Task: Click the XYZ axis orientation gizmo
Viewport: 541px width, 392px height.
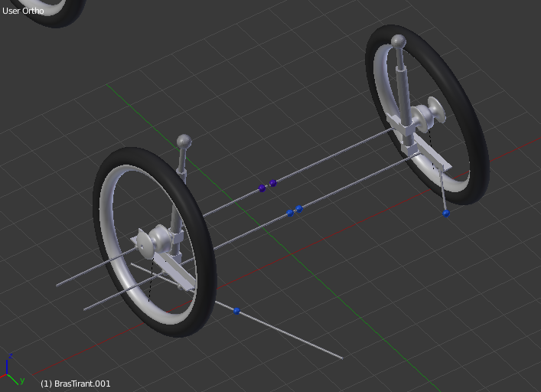Action: pyautogui.click(x=11, y=371)
